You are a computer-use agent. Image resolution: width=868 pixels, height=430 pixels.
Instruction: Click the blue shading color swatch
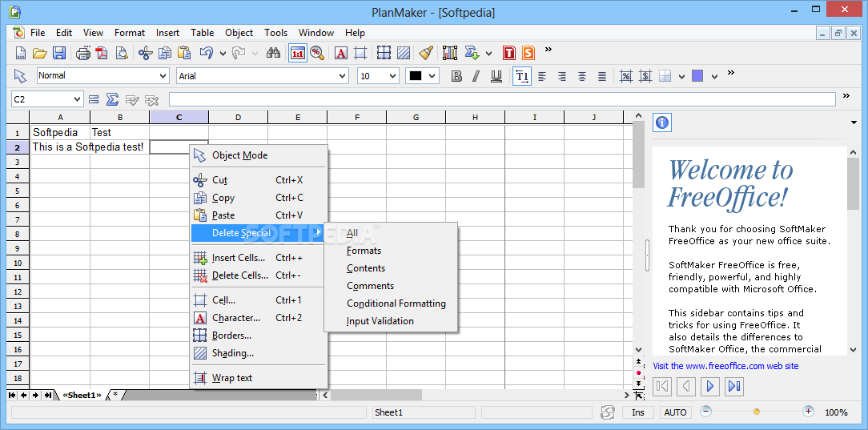pyautogui.click(x=697, y=76)
